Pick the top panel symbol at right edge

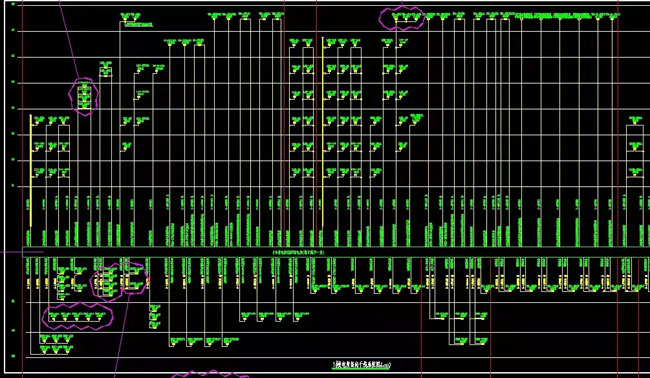coord(635,121)
